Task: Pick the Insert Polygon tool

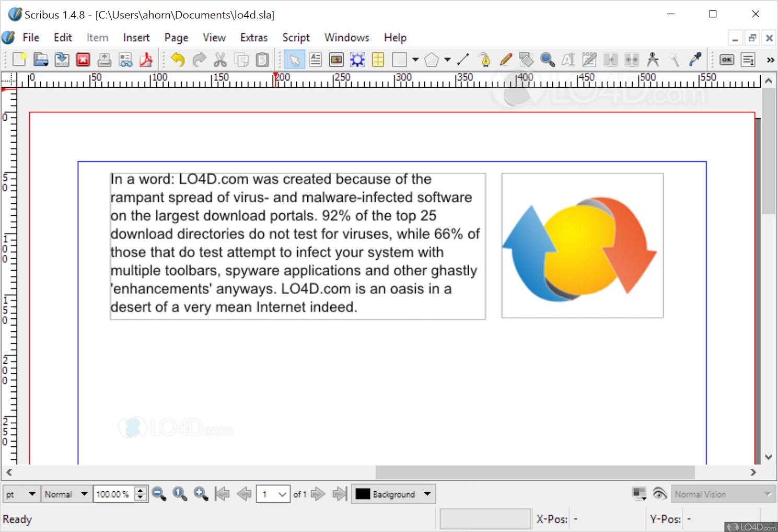Action: point(432,60)
